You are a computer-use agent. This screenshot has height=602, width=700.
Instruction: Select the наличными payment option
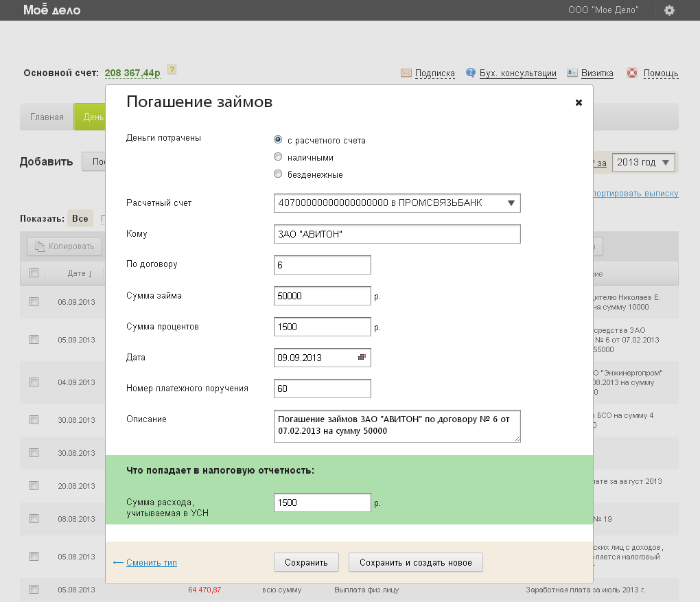coord(278,157)
